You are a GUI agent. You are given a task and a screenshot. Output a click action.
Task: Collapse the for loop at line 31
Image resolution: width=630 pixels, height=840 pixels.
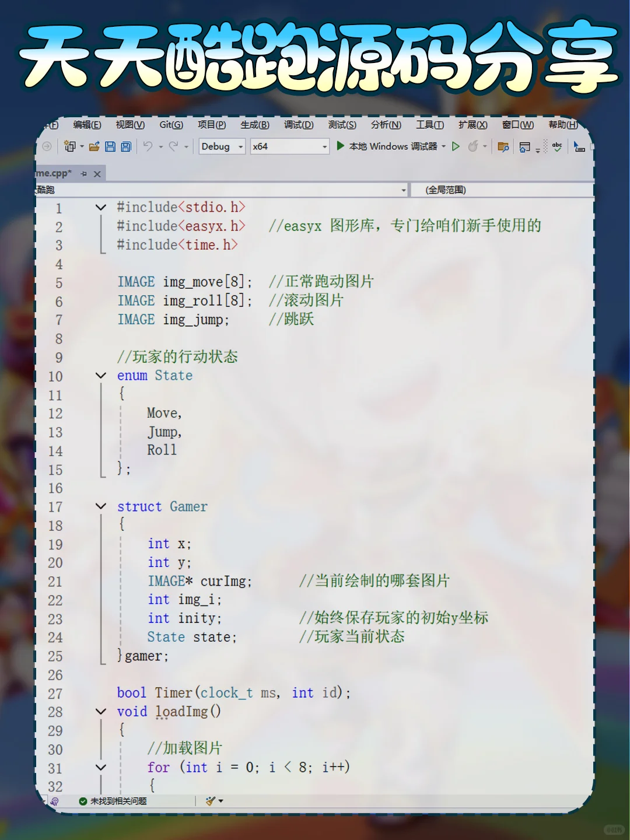[x=101, y=768]
